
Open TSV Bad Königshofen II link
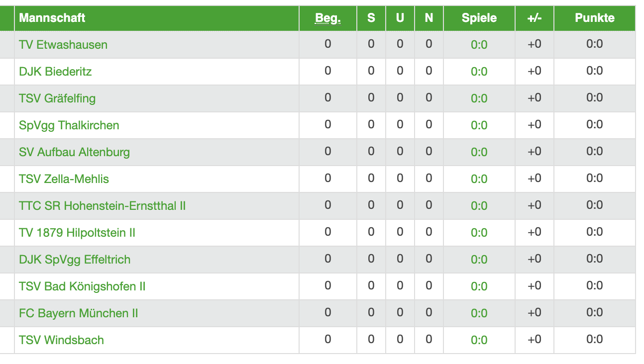(x=82, y=286)
